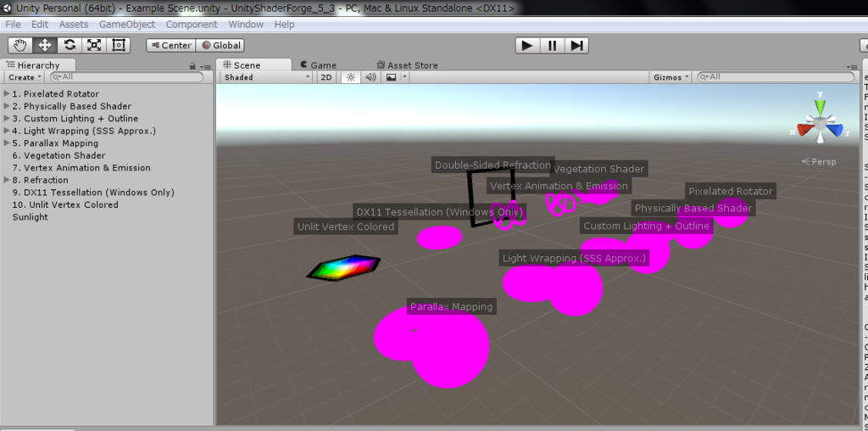Select the Rect transform tool

click(119, 46)
